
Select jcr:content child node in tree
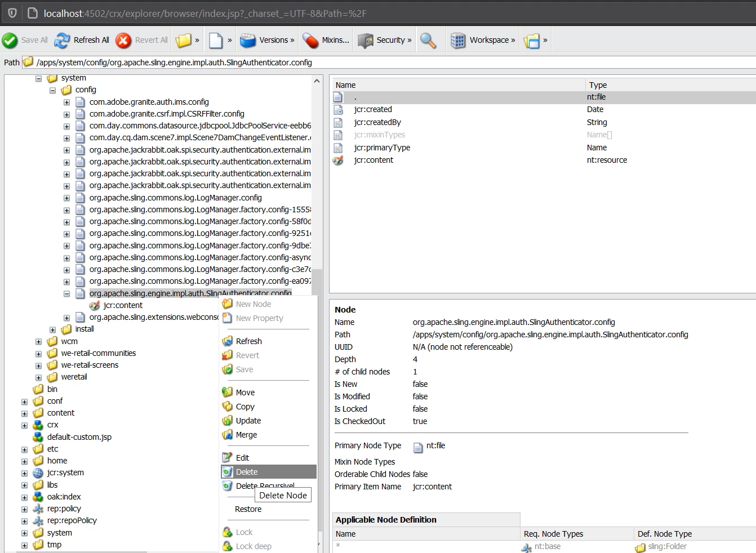[x=123, y=305]
